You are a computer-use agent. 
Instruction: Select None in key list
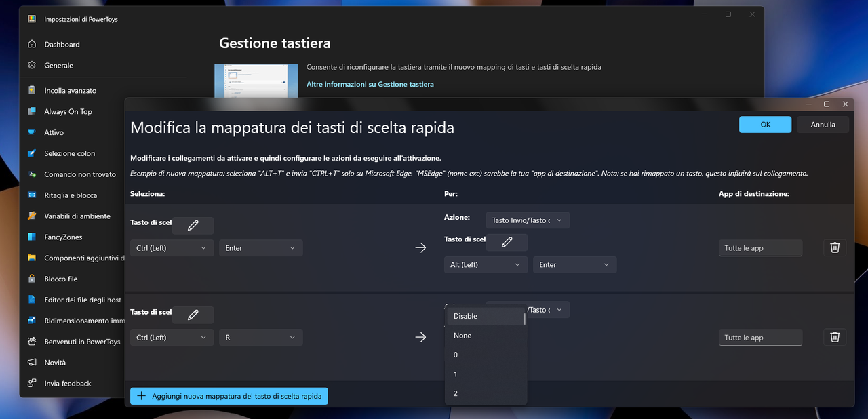(x=486, y=336)
